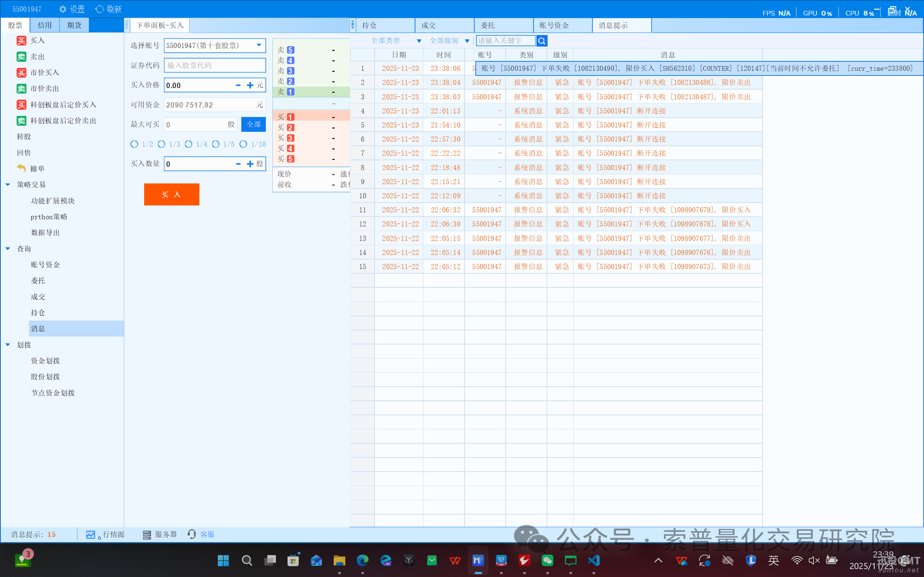This screenshot has width=924, height=577.
Task: Select the 1/4 position radio button
Action: (x=189, y=144)
